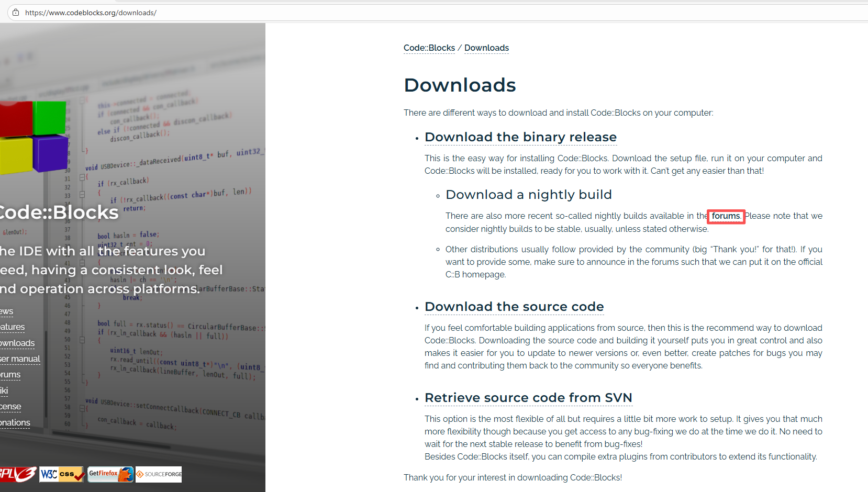Image resolution: width=868 pixels, height=492 pixels.
Task: Click the 'Download a nightly build' heading
Action: point(529,195)
